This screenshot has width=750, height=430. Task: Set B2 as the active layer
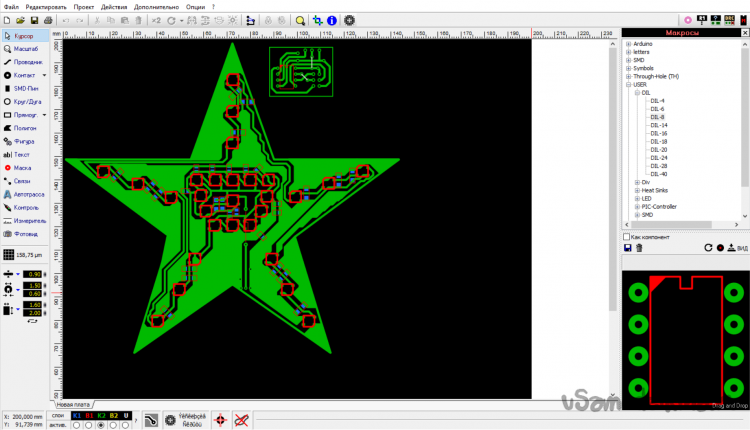[114, 424]
